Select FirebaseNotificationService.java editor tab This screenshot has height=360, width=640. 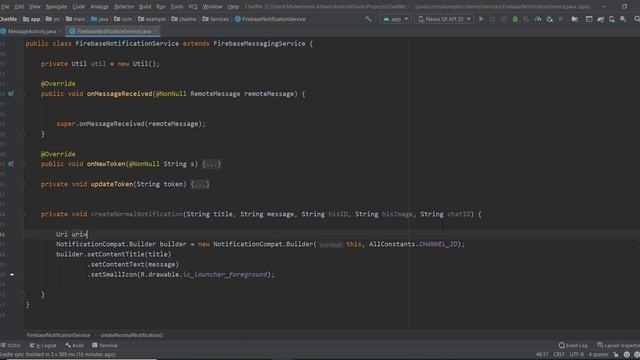pyautogui.click(x=113, y=31)
